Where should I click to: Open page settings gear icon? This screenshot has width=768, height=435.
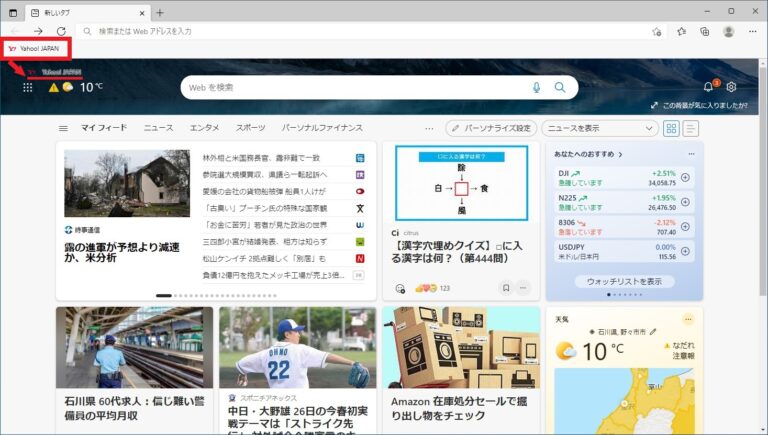click(731, 87)
